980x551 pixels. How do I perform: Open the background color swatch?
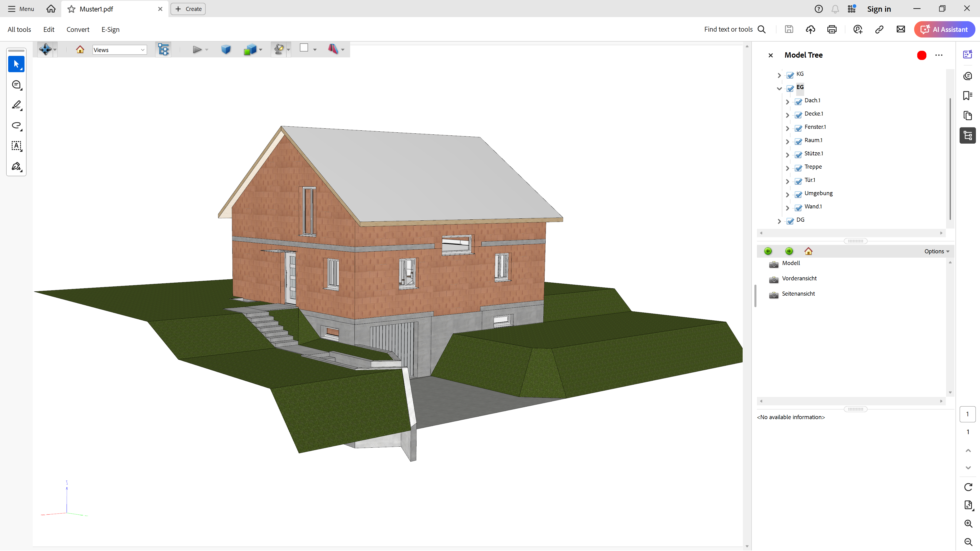point(304,48)
